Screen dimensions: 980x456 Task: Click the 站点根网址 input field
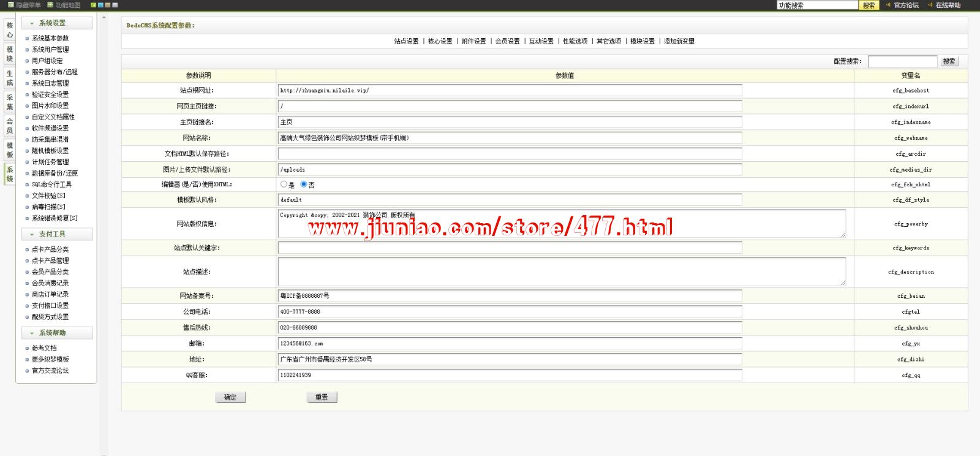point(510,90)
